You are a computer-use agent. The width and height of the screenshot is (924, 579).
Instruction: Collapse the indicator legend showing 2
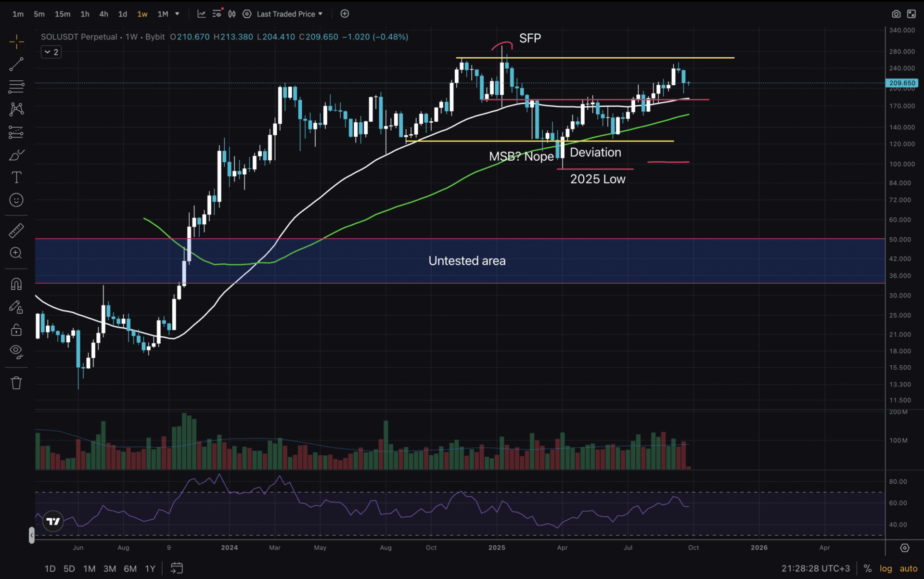51,52
